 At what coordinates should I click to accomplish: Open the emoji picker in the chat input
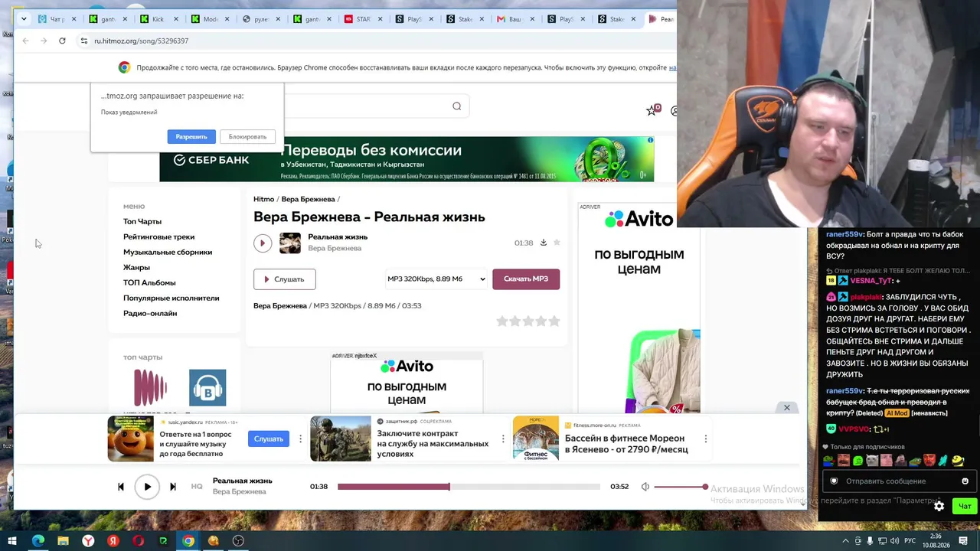coord(965,481)
